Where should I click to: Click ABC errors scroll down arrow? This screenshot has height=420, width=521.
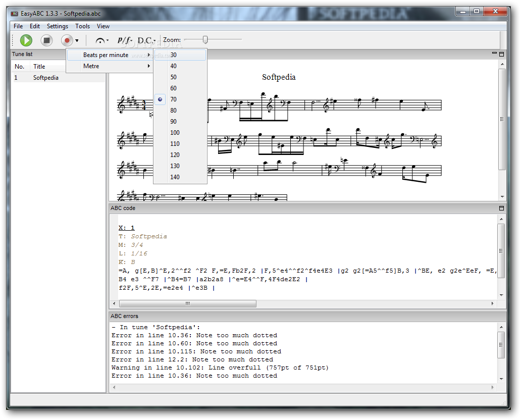pyautogui.click(x=501, y=379)
